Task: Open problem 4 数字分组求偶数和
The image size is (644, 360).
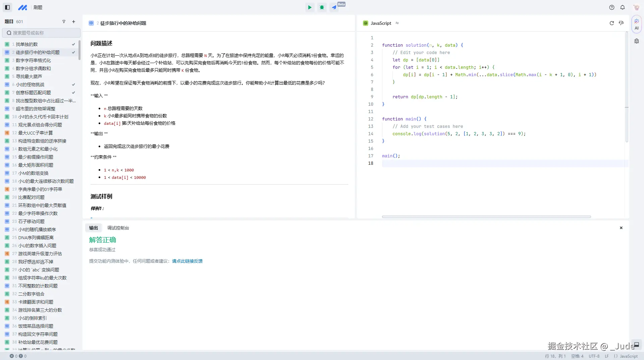Action: [x=40, y=68]
